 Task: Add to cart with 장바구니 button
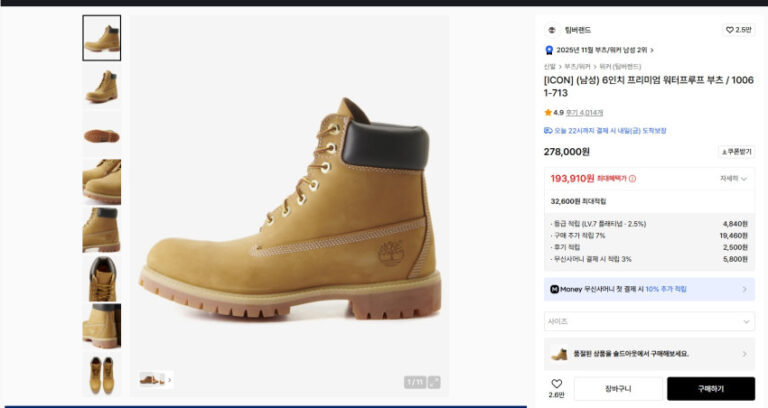pos(617,388)
